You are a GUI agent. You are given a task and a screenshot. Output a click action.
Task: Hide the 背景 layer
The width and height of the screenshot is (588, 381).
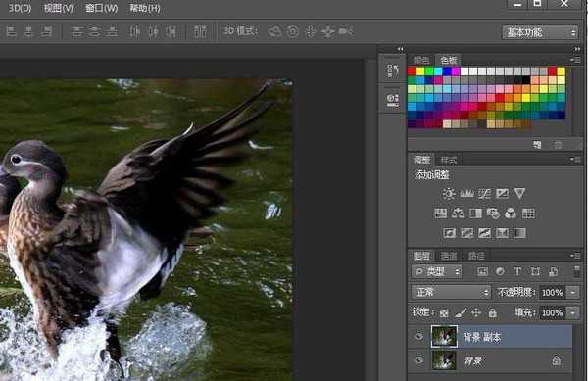tap(418, 360)
